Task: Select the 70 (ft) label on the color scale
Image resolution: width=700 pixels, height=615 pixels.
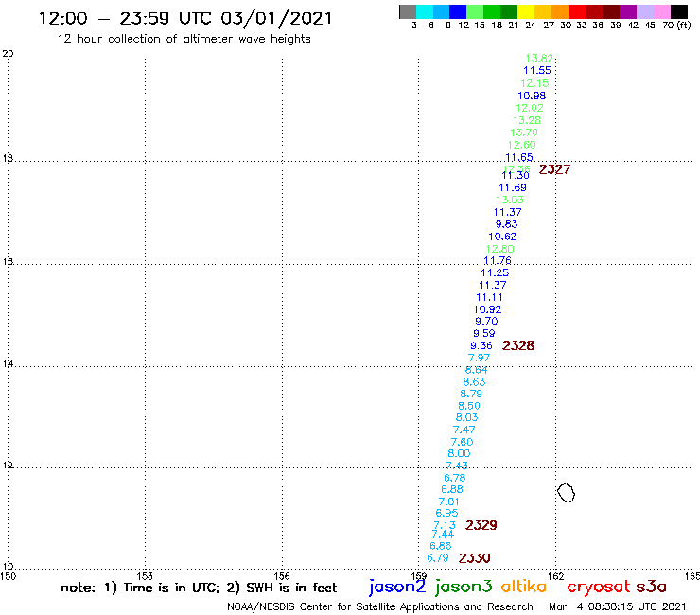Action: click(x=676, y=26)
